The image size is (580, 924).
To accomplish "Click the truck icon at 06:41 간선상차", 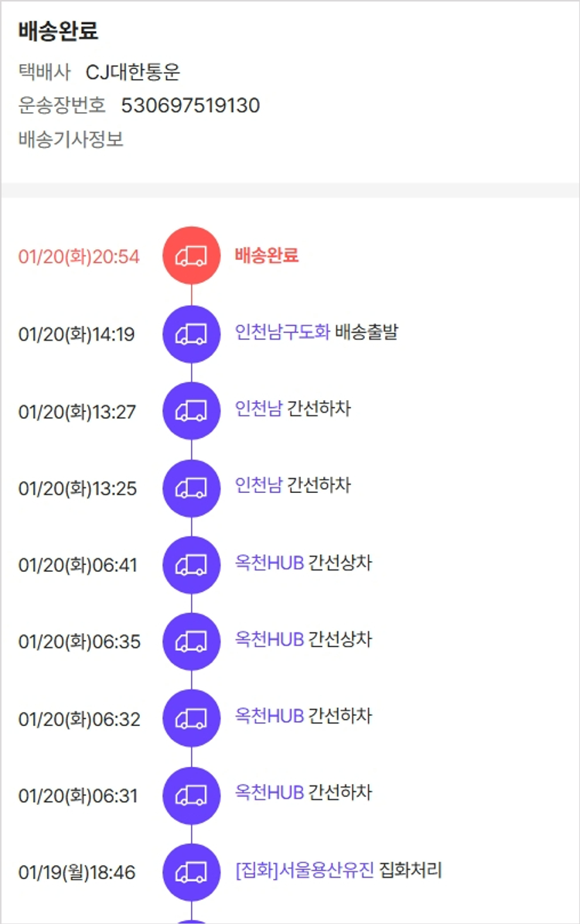I will click(x=191, y=565).
